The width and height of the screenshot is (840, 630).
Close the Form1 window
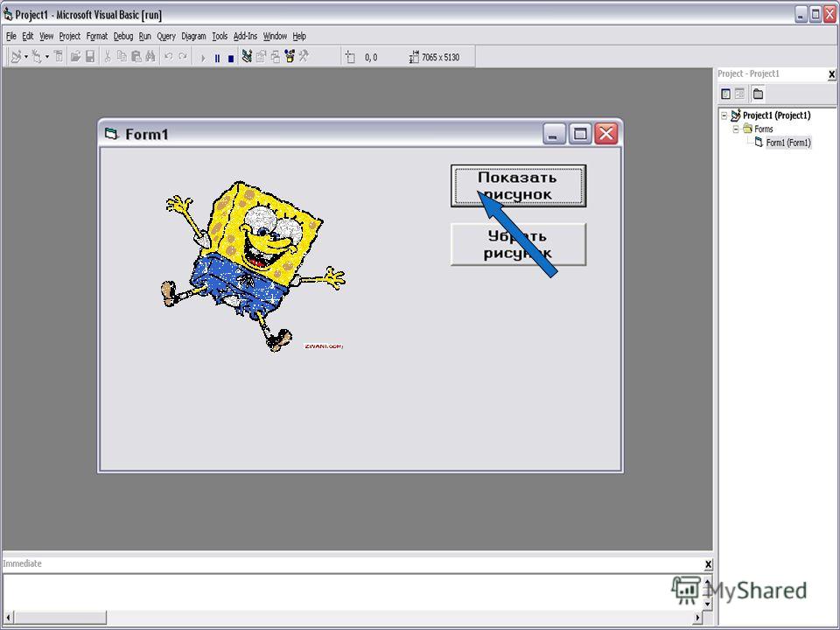tap(606, 133)
